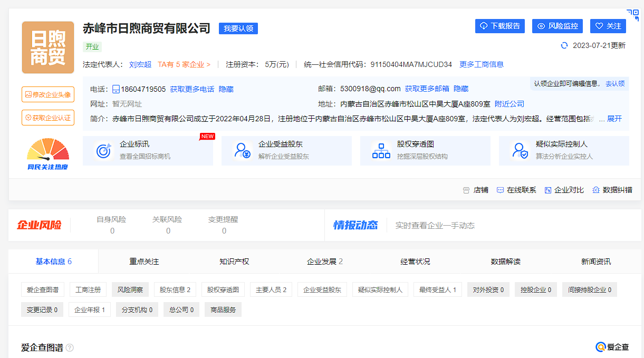
Task: Expand the company 简介 with 展开
Action: (x=614, y=119)
